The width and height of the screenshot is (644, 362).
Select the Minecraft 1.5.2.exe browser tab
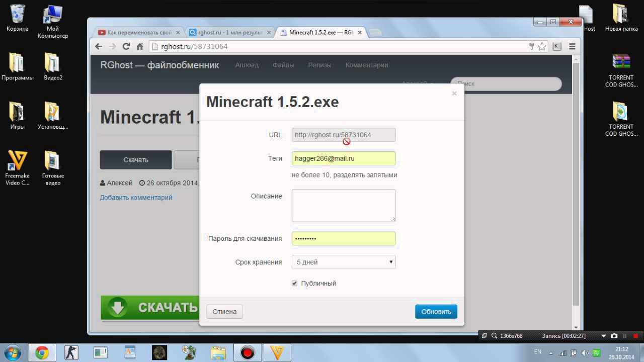click(320, 32)
